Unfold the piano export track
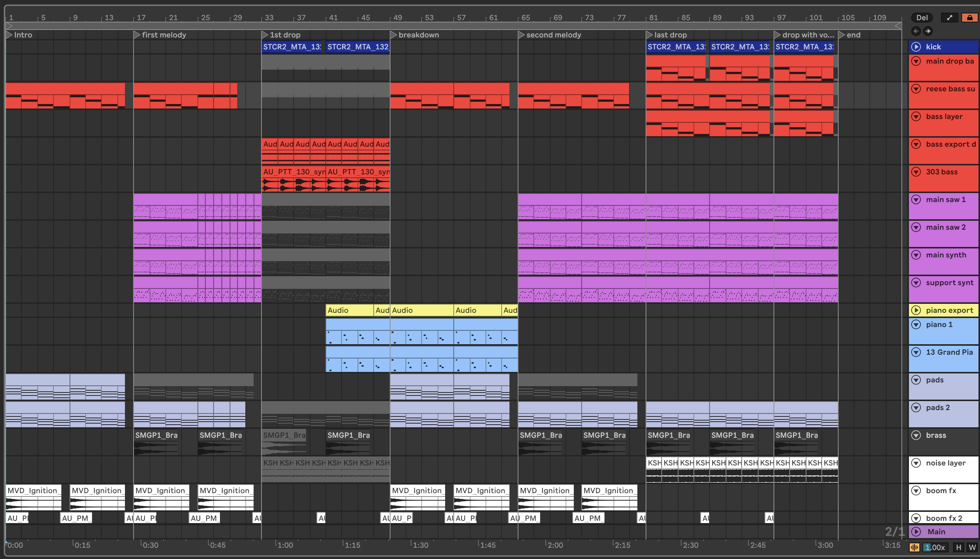Image resolution: width=980 pixels, height=559 pixels. pos(916,310)
